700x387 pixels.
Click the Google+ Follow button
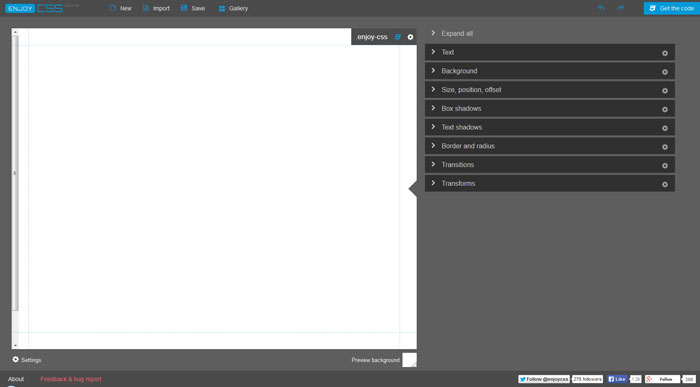pos(662,379)
